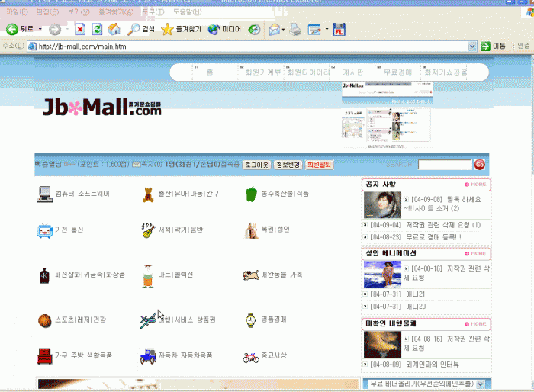This screenshot has width=534, height=392.
Task: Click the search input field
Action: pos(444,164)
